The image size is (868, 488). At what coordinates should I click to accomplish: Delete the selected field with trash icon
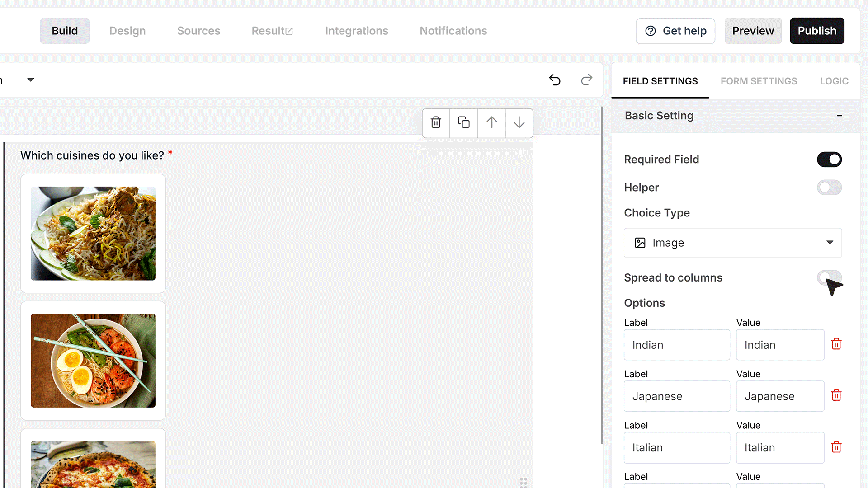pyautogui.click(x=436, y=122)
